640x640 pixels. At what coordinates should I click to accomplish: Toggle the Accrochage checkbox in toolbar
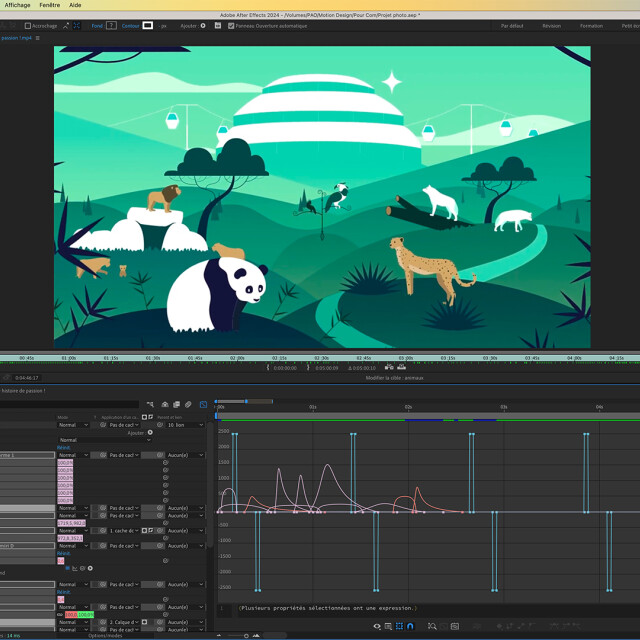coord(28,25)
